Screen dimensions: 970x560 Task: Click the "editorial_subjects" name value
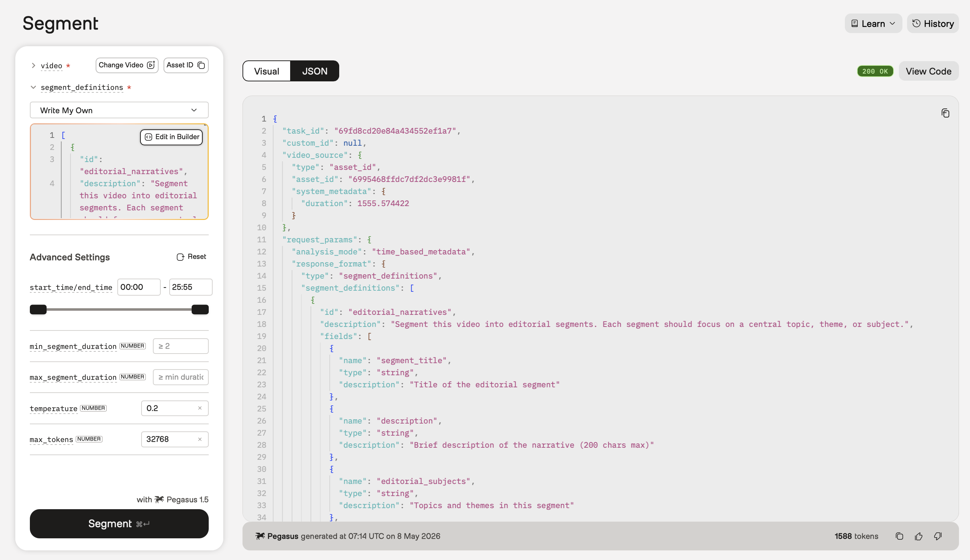coord(423,481)
